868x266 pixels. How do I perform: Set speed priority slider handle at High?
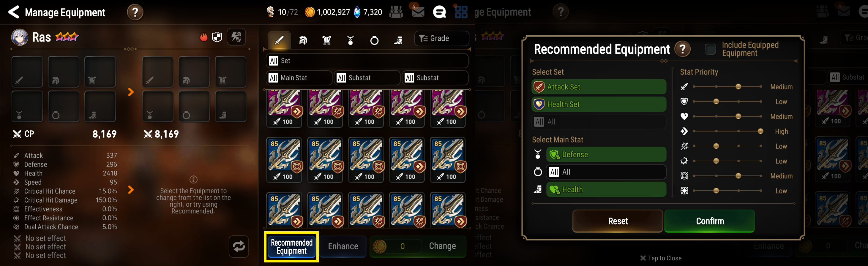coord(760,131)
